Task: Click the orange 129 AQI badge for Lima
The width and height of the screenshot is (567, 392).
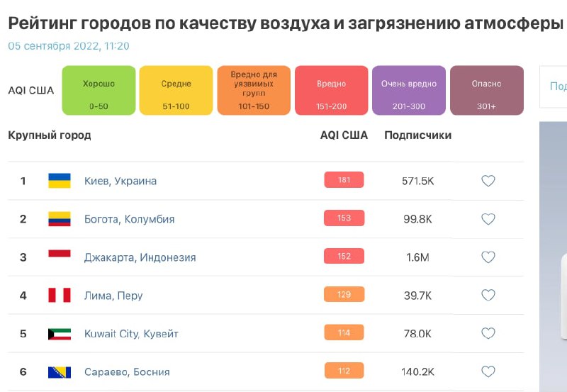Action: [344, 295]
